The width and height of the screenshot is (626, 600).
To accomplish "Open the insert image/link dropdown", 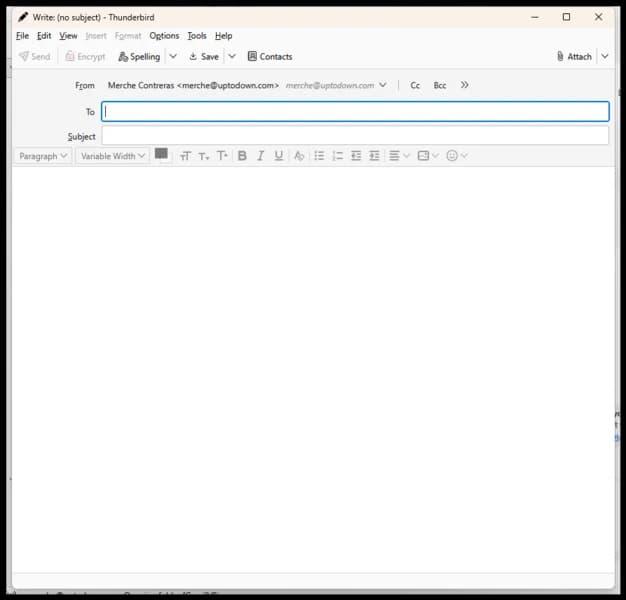I will click(x=428, y=156).
